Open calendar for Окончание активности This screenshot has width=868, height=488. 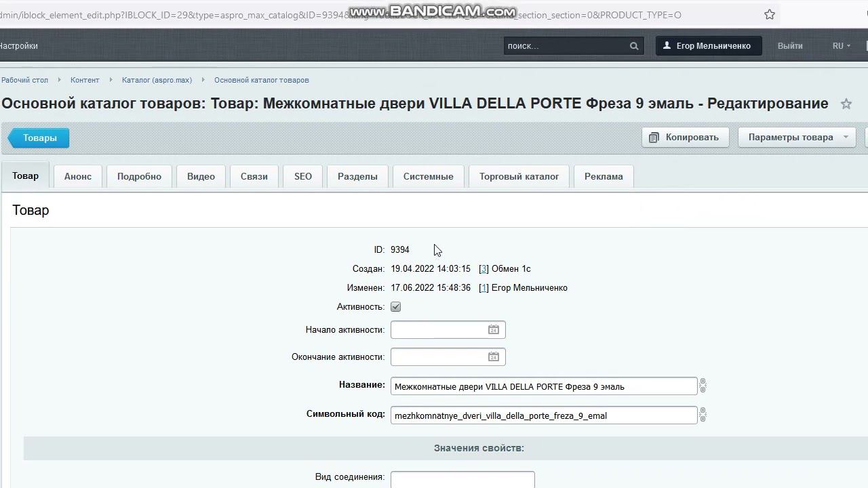[x=494, y=357]
